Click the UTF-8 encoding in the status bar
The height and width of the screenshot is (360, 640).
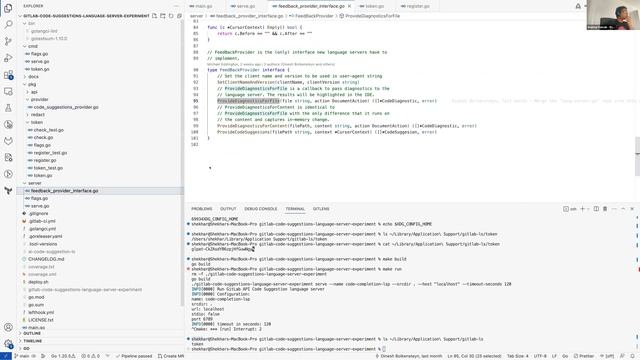[540, 356]
